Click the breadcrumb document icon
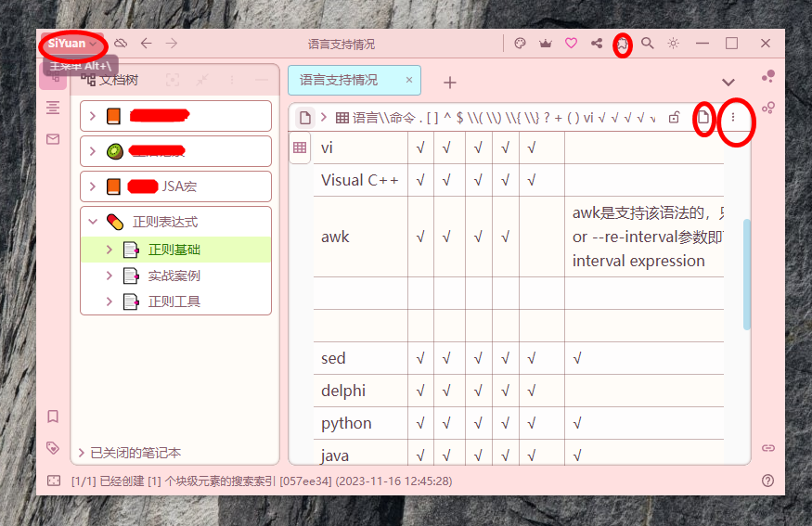 [x=305, y=118]
